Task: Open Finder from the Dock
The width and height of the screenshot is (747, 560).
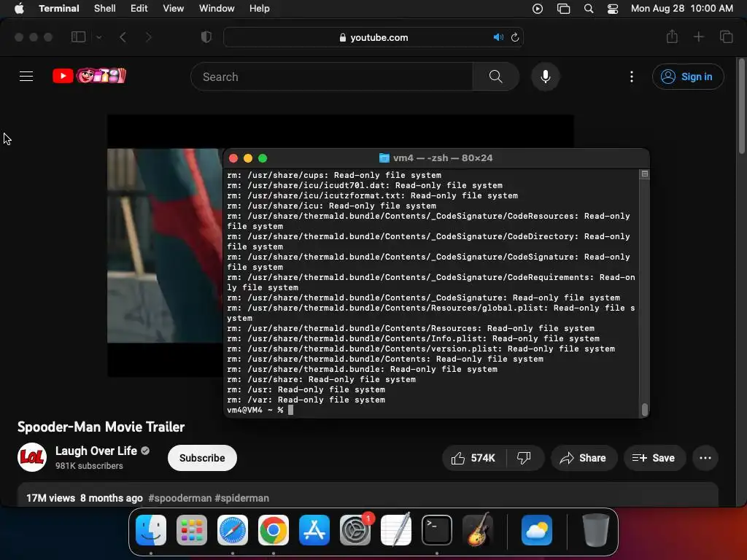Action: pyautogui.click(x=151, y=530)
